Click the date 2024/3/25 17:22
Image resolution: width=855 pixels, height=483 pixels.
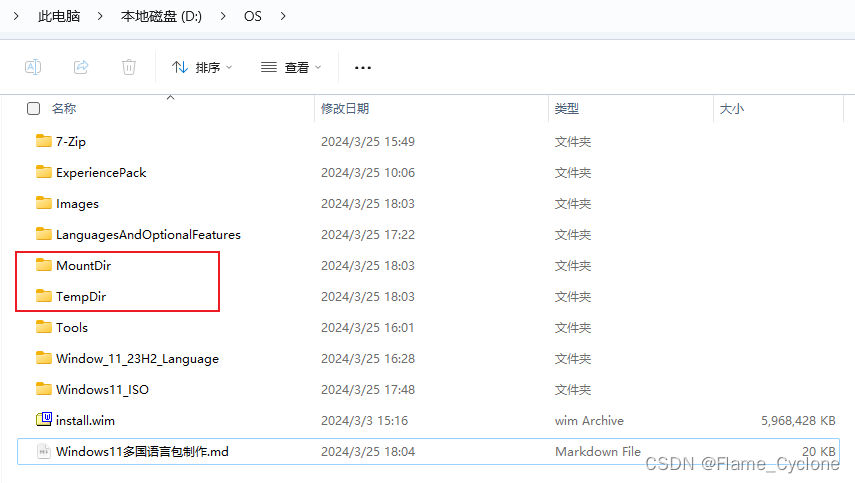pyautogui.click(x=368, y=235)
